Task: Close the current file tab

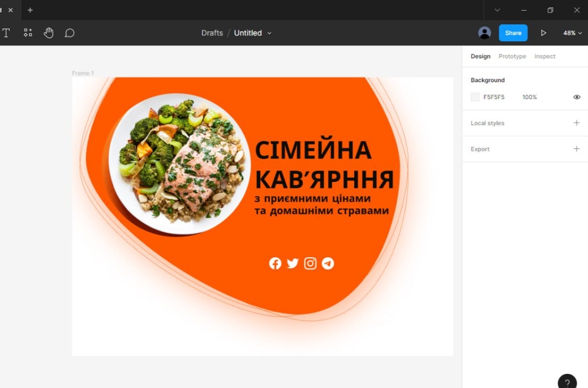Action: 11,10
